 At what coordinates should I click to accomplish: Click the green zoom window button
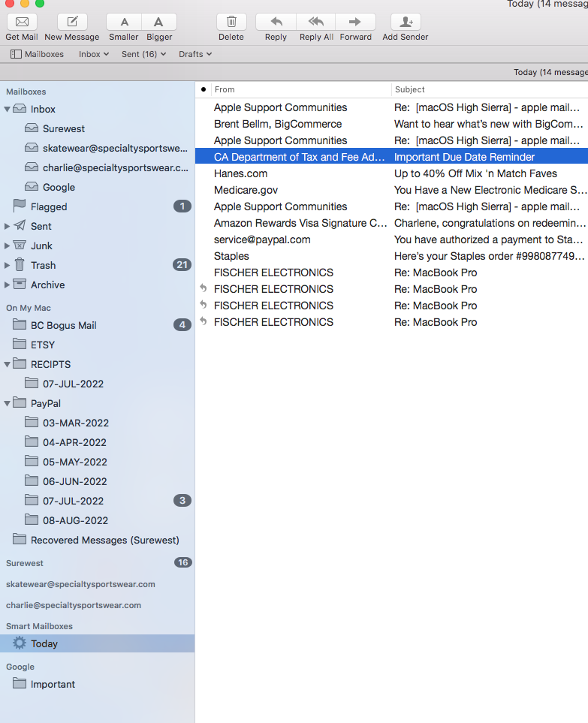point(40,3)
